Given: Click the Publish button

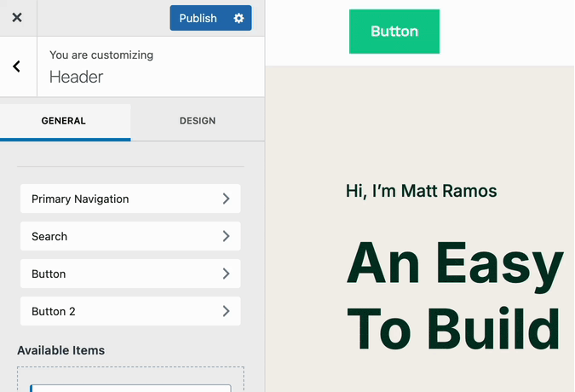Looking at the screenshot, I should pyautogui.click(x=198, y=18).
